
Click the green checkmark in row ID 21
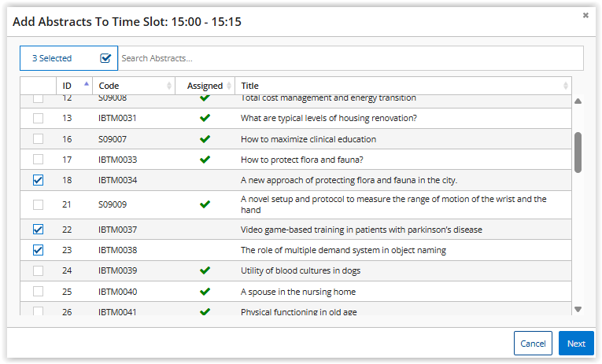(x=205, y=204)
